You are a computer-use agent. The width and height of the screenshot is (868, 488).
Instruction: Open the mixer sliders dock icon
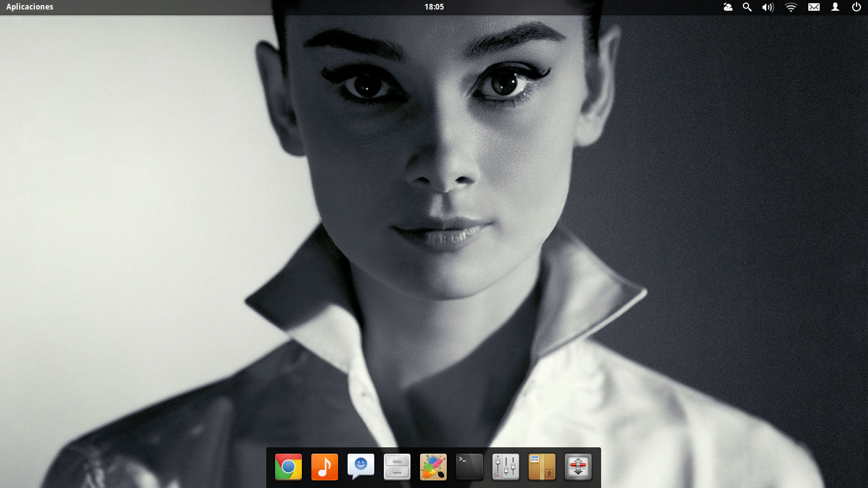[x=506, y=467]
